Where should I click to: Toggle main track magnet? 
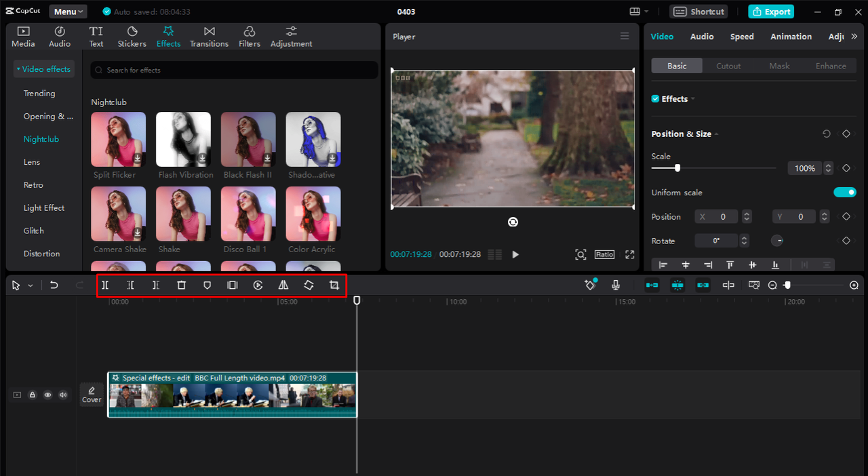[x=652, y=285]
